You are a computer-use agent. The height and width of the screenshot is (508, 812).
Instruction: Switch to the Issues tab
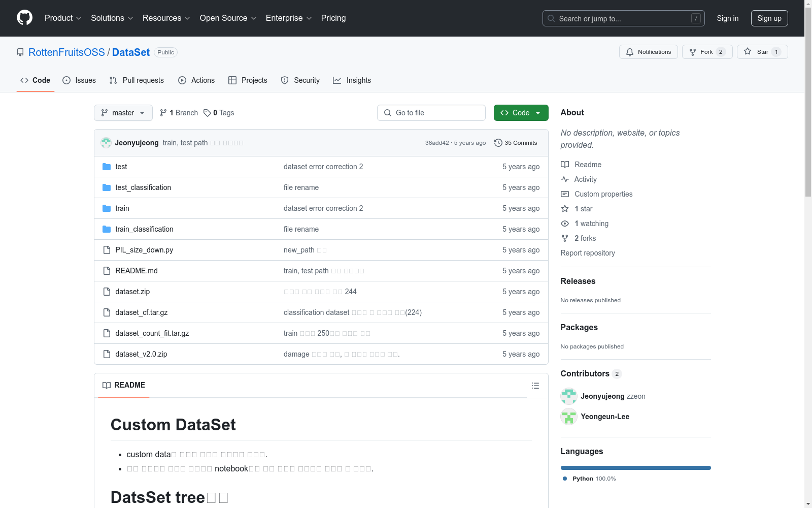pyautogui.click(x=79, y=80)
